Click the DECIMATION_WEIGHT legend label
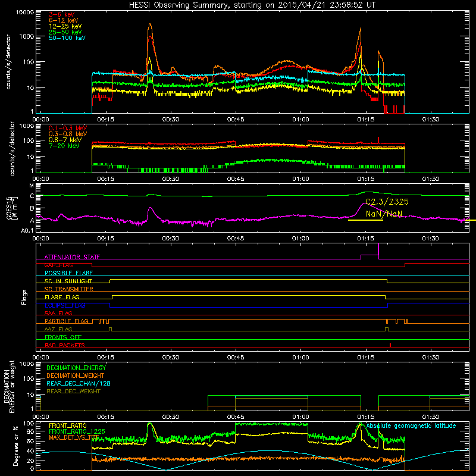 point(76,375)
